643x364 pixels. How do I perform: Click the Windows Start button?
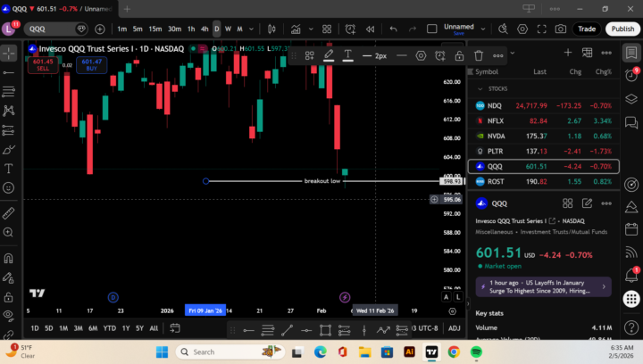162,352
